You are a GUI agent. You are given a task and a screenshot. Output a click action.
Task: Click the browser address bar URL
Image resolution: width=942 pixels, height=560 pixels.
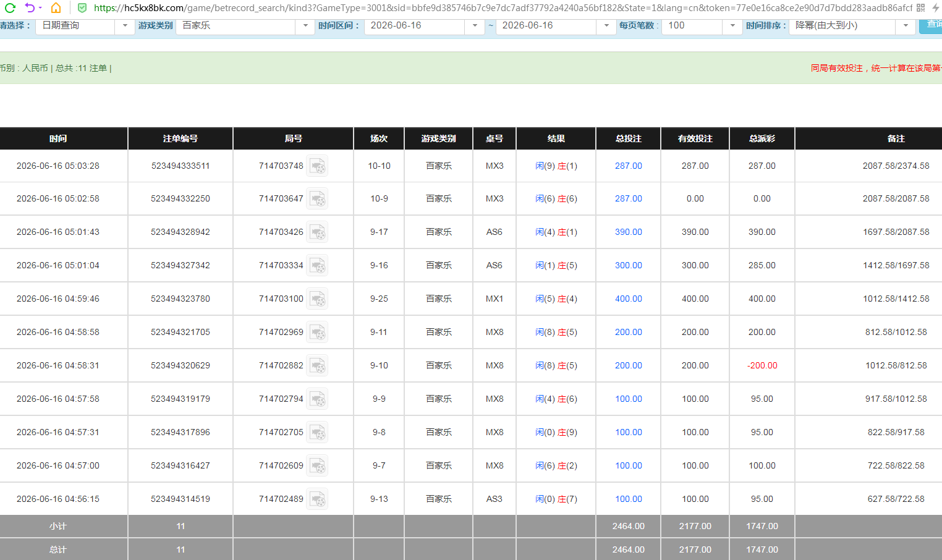click(x=503, y=8)
